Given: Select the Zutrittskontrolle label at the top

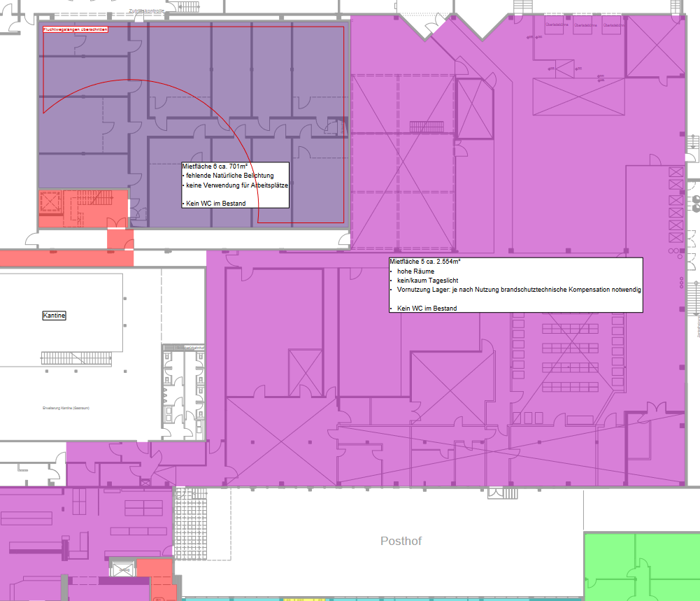Looking at the screenshot, I should coord(147,11).
